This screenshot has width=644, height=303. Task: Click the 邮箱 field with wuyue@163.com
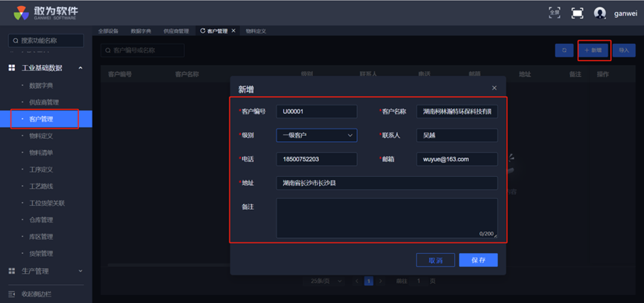click(457, 159)
